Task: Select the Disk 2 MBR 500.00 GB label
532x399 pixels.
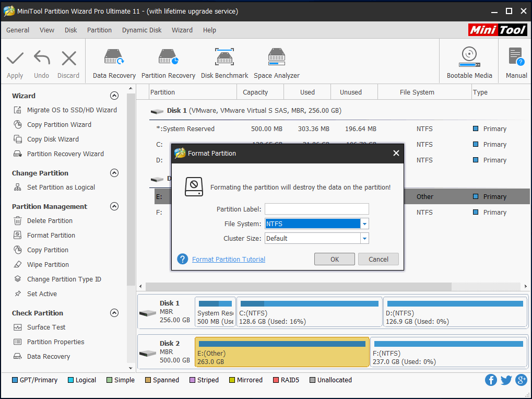Action: pyautogui.click(x=175, y=352)
